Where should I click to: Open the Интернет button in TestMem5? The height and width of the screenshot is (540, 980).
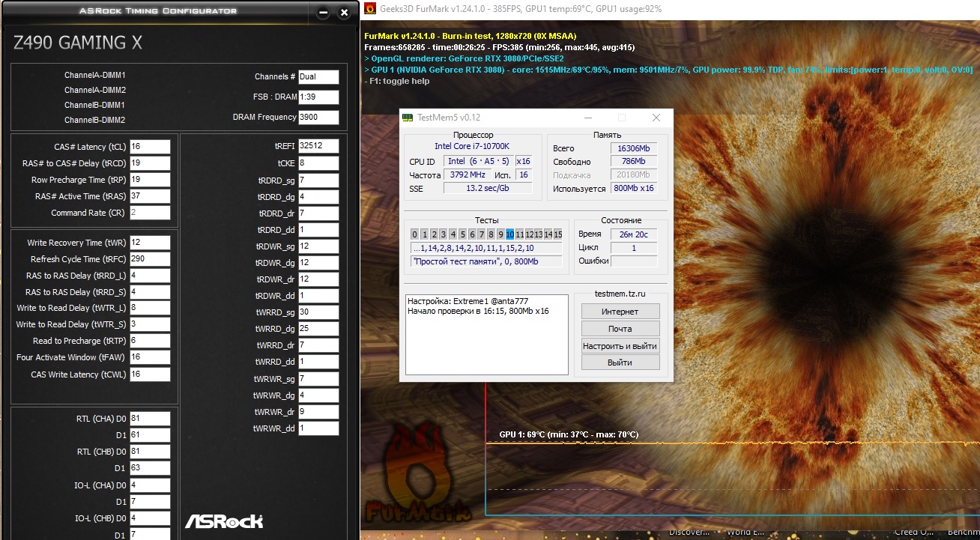[620, 312]
